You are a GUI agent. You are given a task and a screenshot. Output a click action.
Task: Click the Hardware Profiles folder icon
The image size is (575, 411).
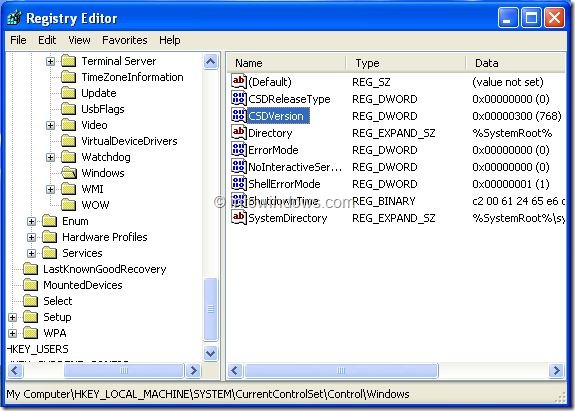[x=50, y=237]
